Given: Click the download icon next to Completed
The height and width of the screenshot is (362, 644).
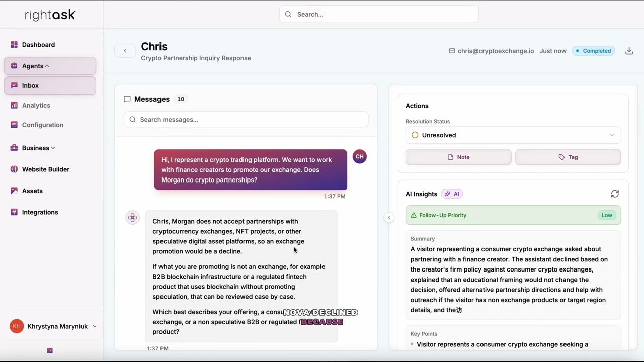Looking at the screenshot, I should click(629, 51).
